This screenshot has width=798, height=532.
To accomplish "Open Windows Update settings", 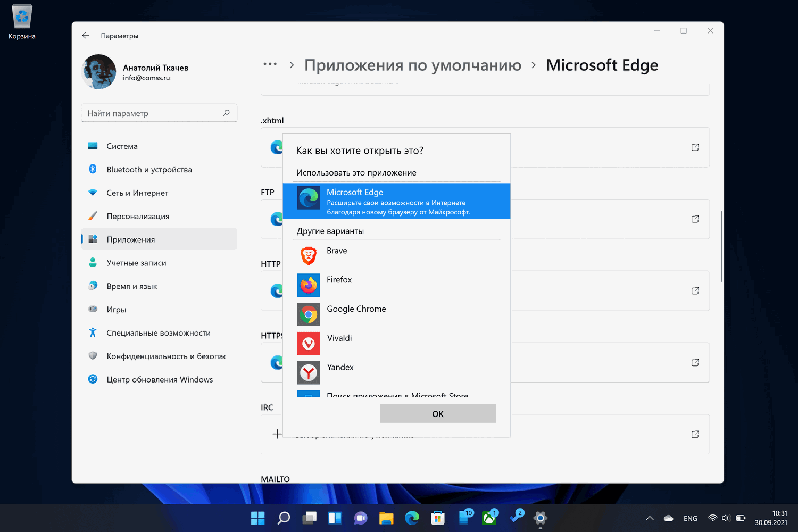I will [x=159, y=379].
